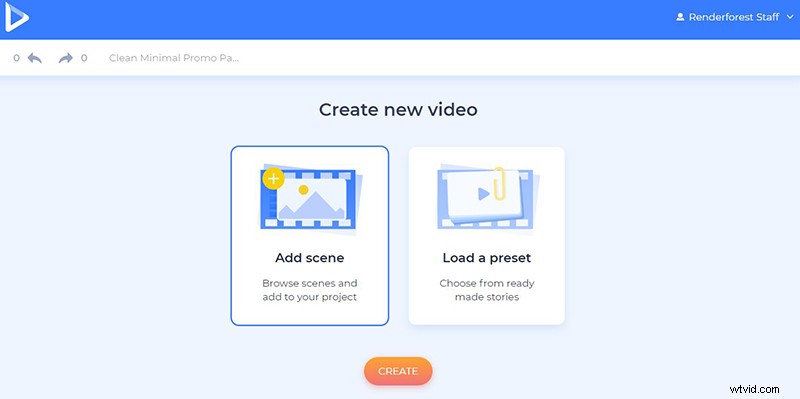Image resolution: width=800 pixels, height=399 pixels.
Task: Choose the Load a preset card title
Action: [487, 258]
